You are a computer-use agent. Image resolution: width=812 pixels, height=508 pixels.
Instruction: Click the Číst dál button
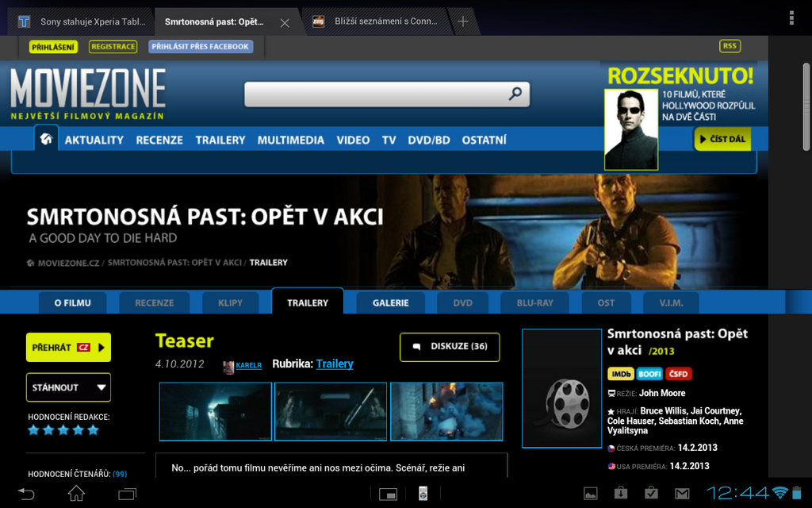click(722, 139)
